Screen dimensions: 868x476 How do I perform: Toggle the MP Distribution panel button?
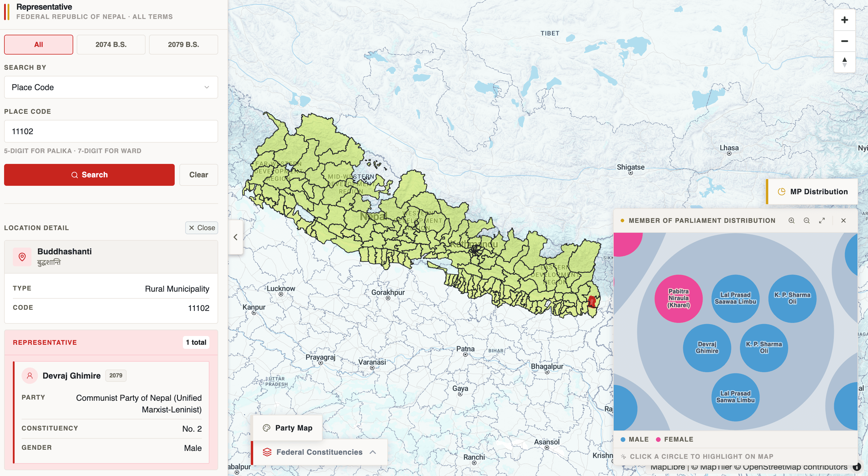tap(812, 192)
